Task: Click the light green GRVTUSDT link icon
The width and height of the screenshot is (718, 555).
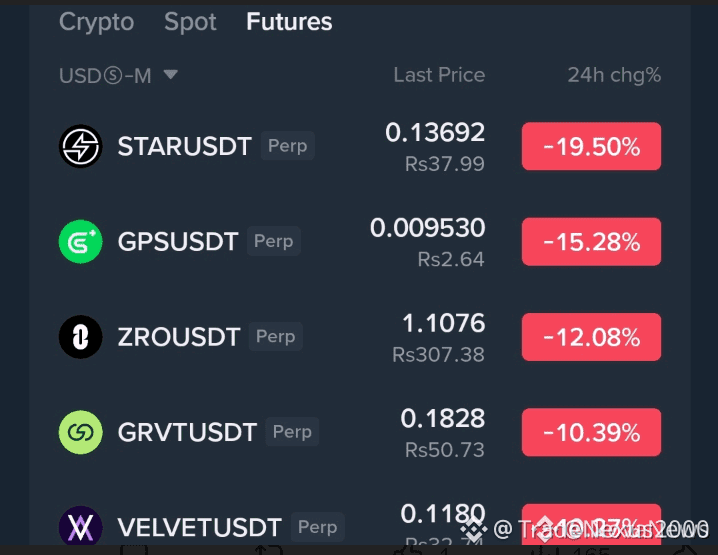Action: (x=81, y=432)
